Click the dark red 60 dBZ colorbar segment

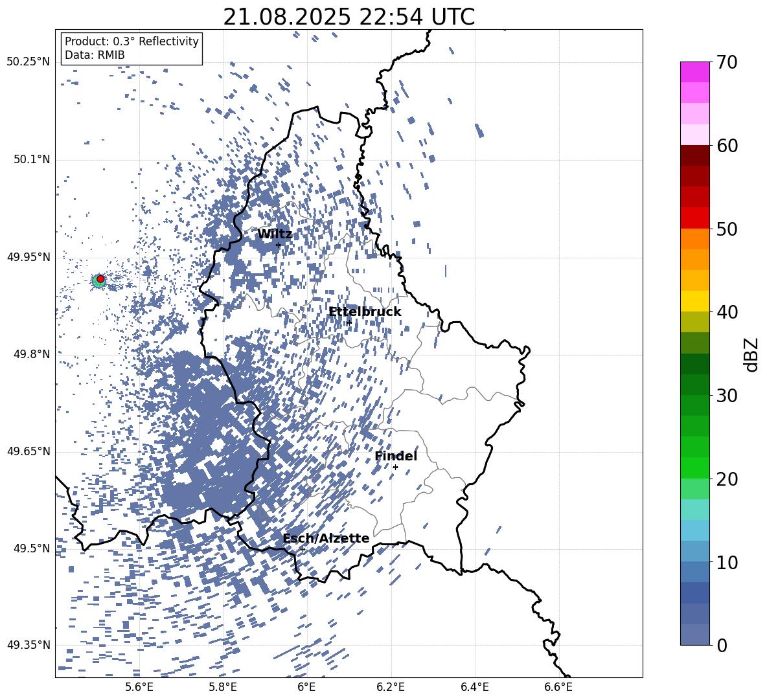click(x=694, y=155)
